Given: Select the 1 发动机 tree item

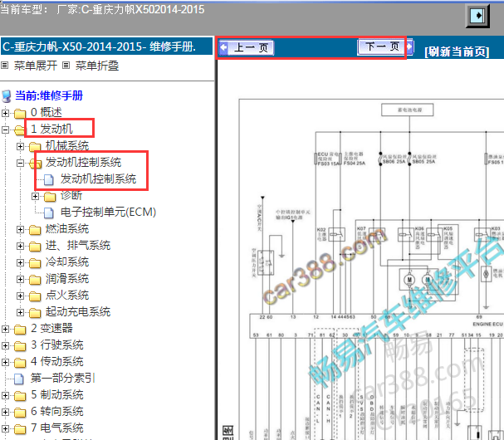Looking at the screenshot, I should [51, 129].
